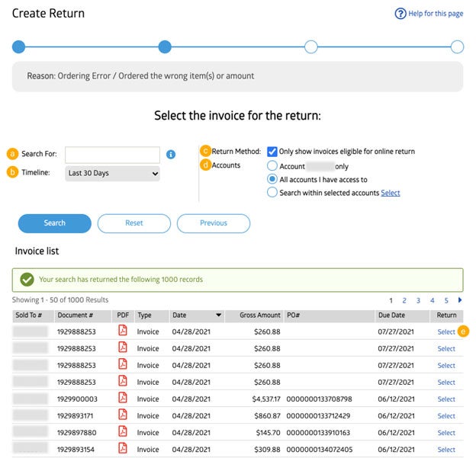Go to results page 3
Image resolution: width=476 pixels, height=458 pixels.
coord(418,301)
